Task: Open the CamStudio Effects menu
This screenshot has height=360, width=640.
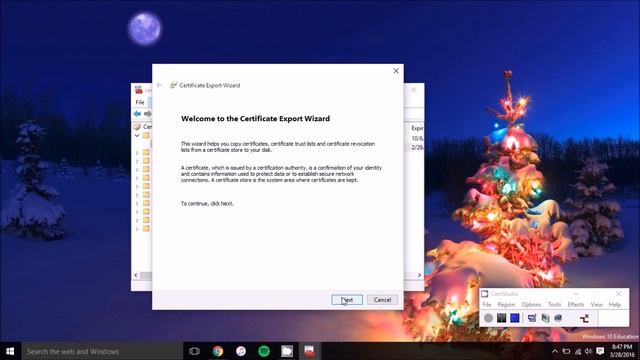Action: (576, 304)
